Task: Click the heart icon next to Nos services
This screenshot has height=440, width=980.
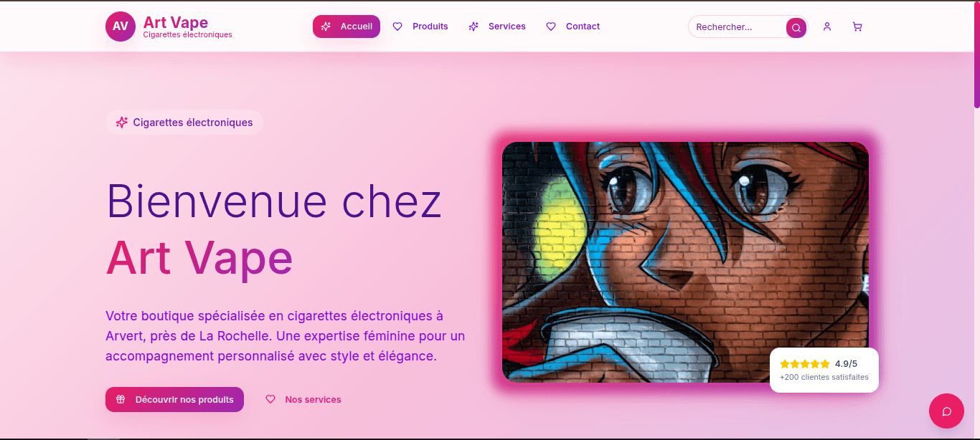Action: click(x=270, y=400)
